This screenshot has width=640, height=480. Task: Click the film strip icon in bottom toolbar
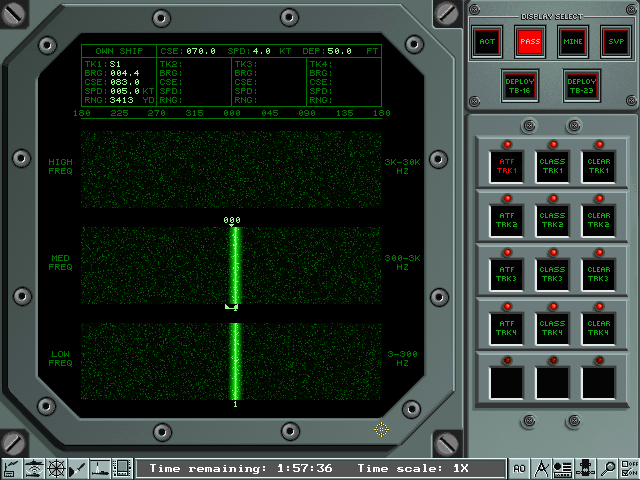pyautogui.click(x=122, y=468)
